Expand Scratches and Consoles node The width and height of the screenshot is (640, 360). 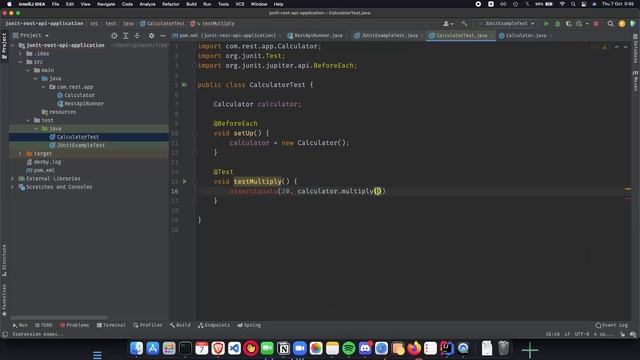coord(13,187)
